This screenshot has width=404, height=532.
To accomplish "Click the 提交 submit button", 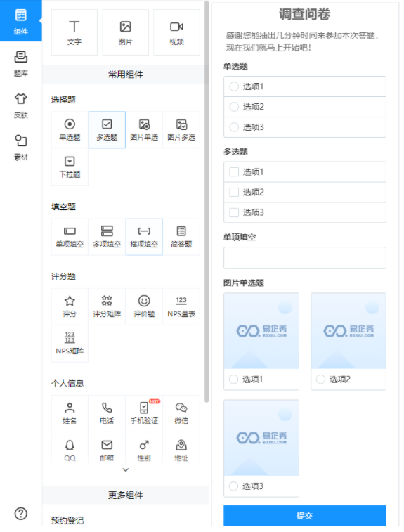I will (x=305, y=516).
